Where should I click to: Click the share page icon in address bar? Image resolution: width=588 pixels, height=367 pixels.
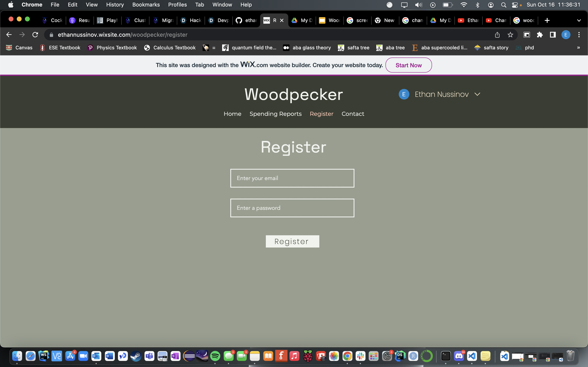497,35
